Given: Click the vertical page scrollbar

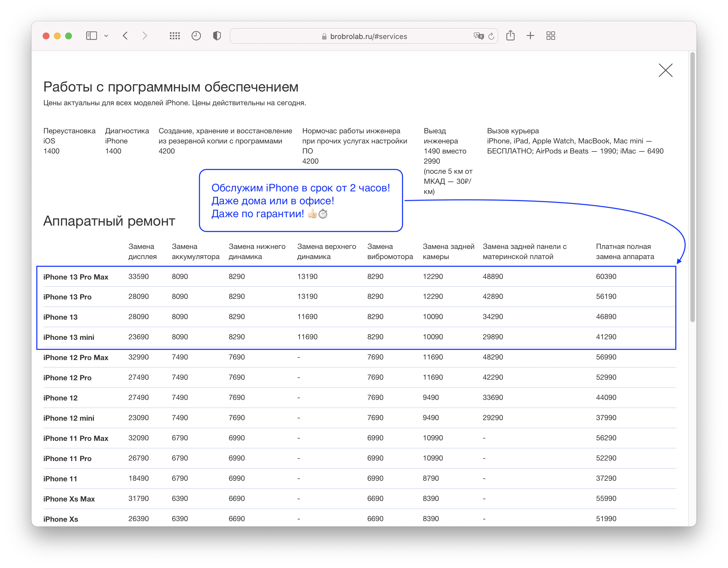Looking at the screenshot, I should (x=692, y=187).
